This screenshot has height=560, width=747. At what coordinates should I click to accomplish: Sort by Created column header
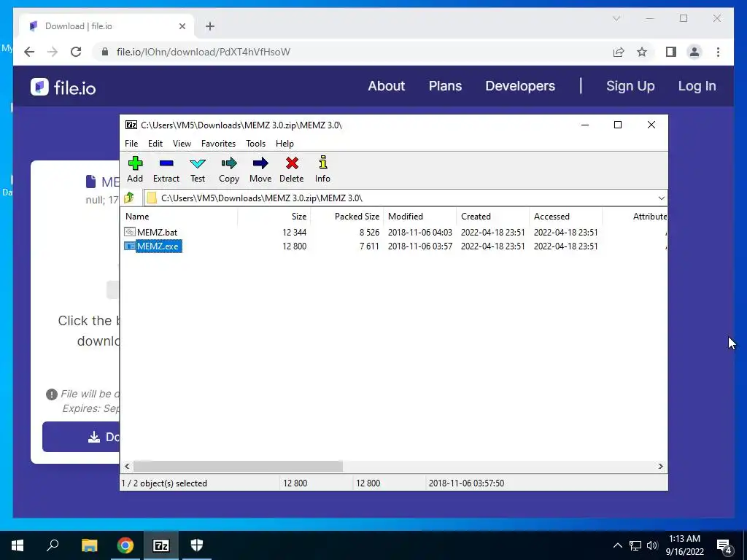tap(492, 216)
